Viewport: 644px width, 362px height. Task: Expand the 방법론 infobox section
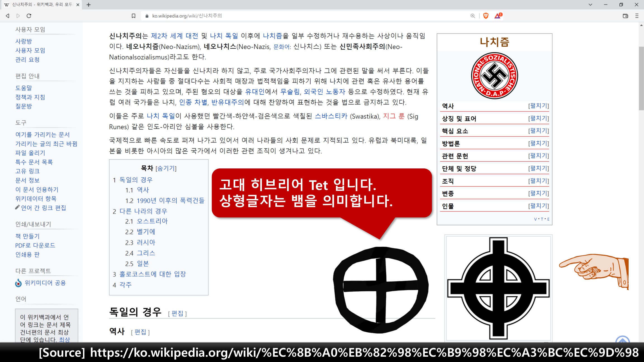pos(539,143)
